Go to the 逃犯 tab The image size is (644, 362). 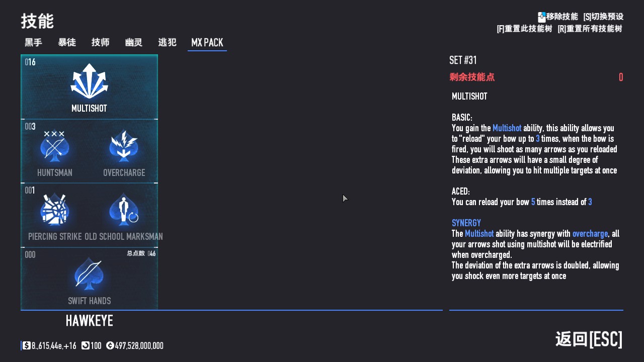pos(167,42)
